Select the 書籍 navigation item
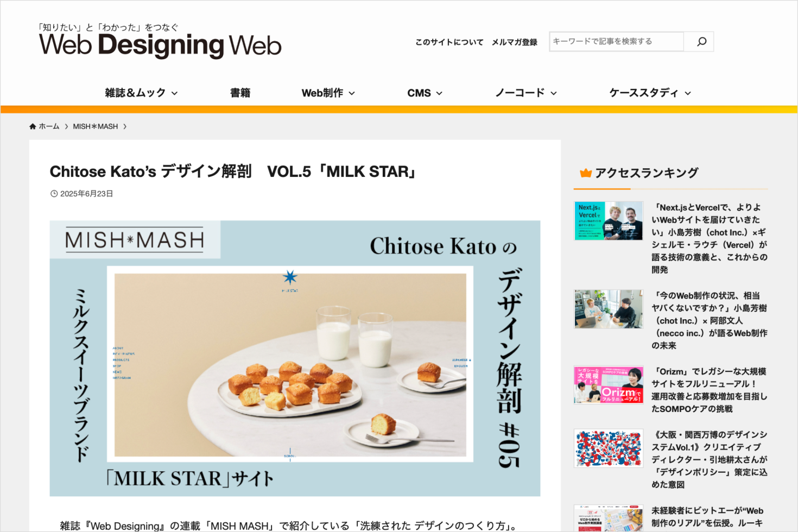This screenshot has width=798, height=532. tap(240, 93)
